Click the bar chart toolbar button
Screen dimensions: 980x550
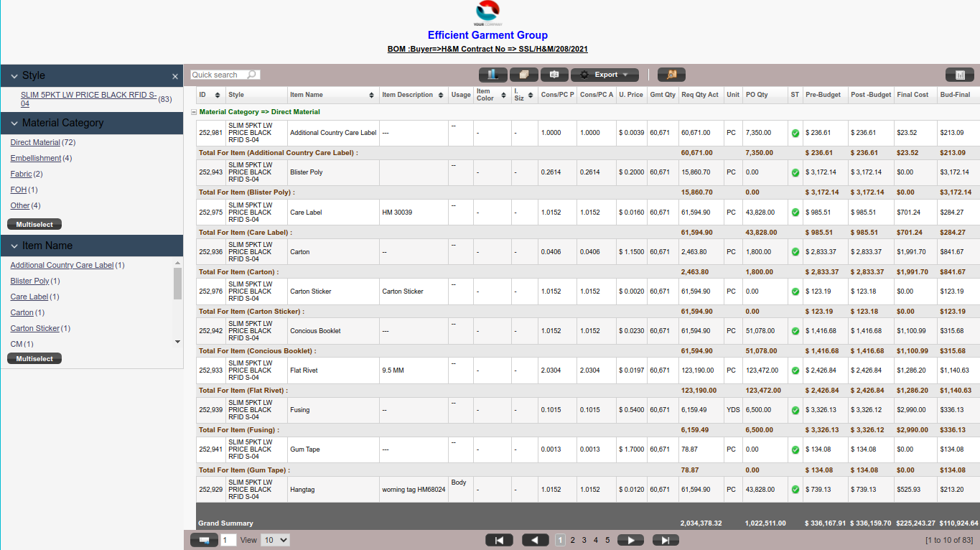(493, 75)
